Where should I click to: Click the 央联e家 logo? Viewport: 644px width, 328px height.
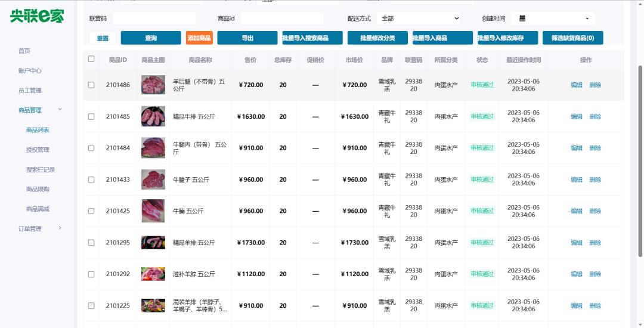click(x=37, y=16)
